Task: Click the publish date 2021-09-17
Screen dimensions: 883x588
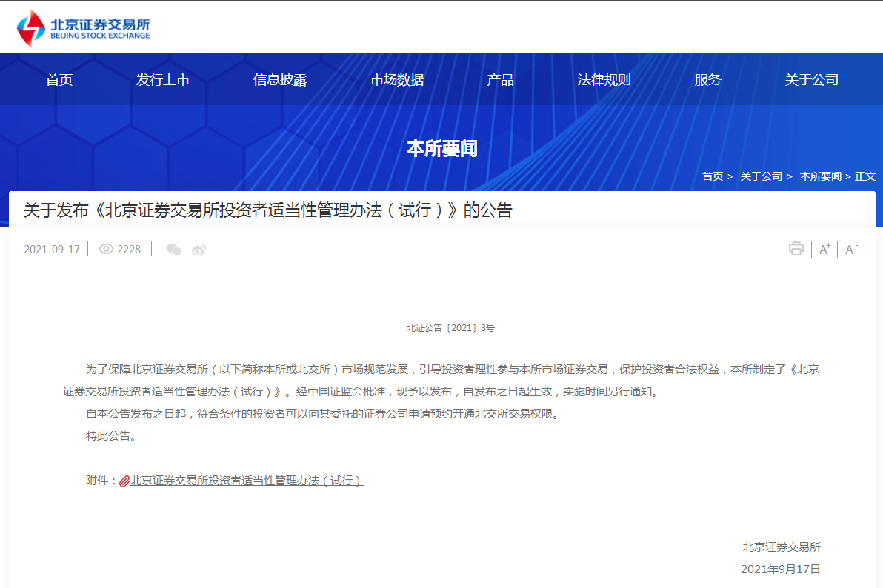Action: [x=52, y=250]
